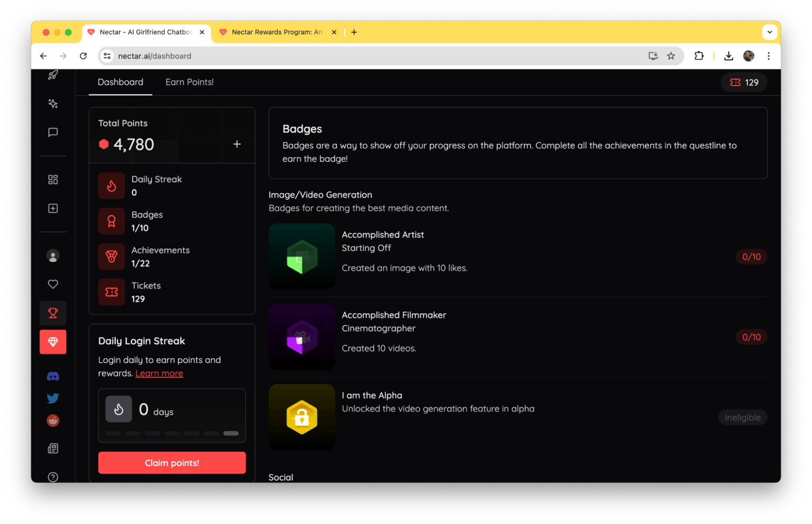Switch to the Dashboard tab
The width and height of the screenshot is (812, 524).
(121, 82)
